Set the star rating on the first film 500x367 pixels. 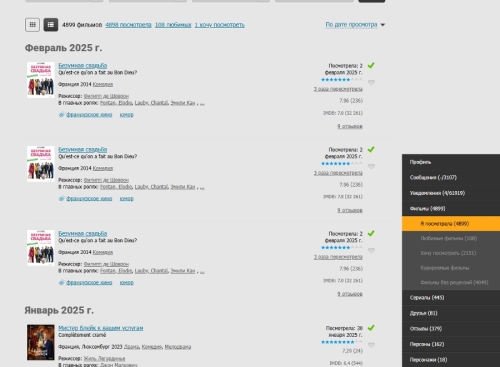pyautogui.click(x=342, y=80)
